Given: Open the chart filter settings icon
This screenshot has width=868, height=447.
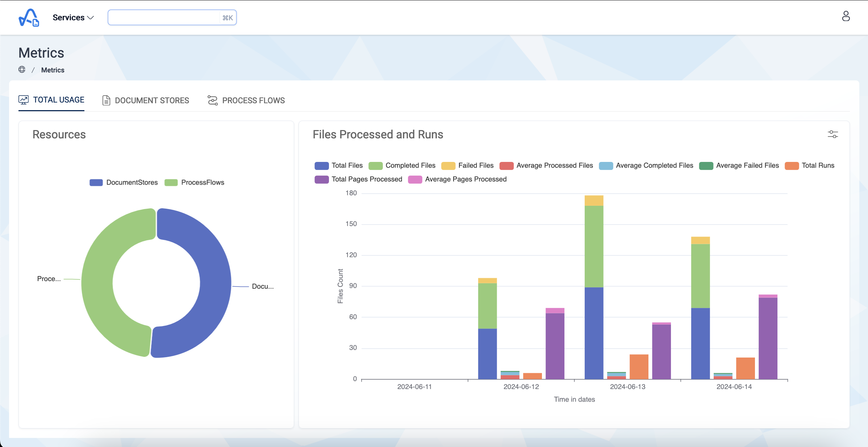Looking at the screenshot, I should [833, 134].
